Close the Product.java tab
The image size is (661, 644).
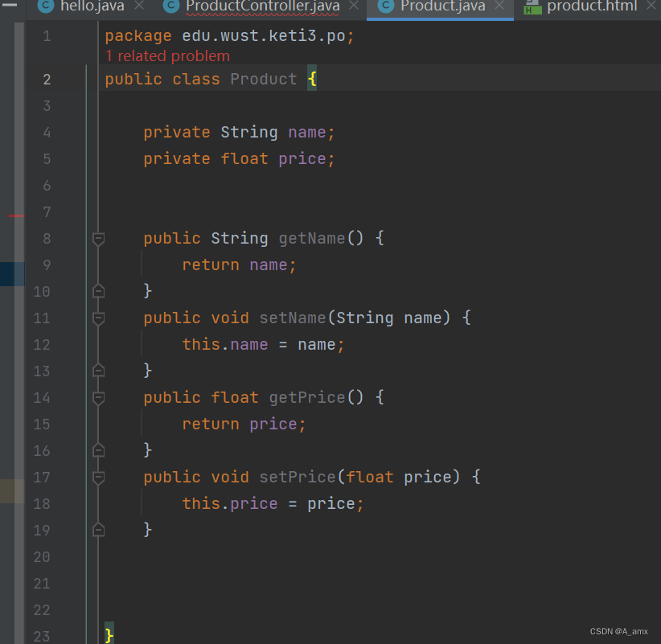pos(499,6)
